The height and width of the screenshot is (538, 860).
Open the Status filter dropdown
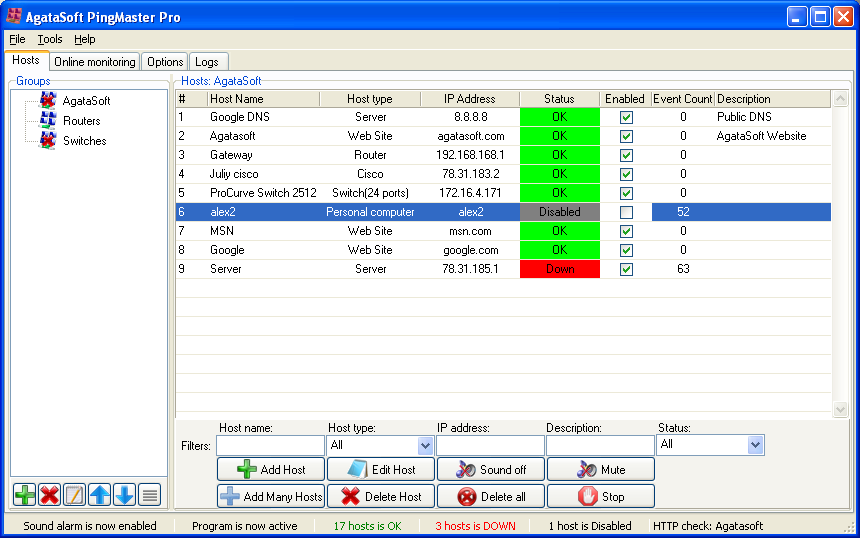point(755,445)
